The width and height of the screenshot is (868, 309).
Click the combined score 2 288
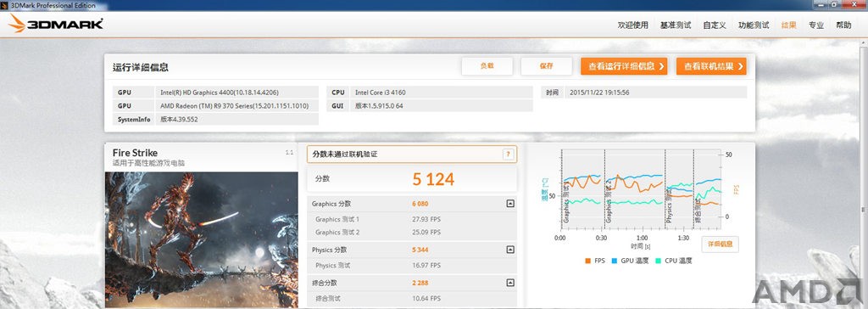pos(420,283)
